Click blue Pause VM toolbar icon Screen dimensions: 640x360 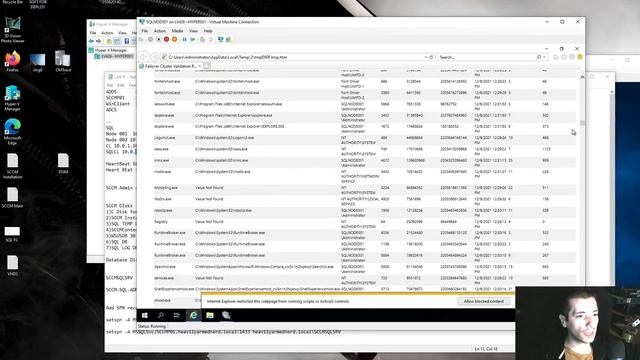pyautogui.click(x=184, y=40)
